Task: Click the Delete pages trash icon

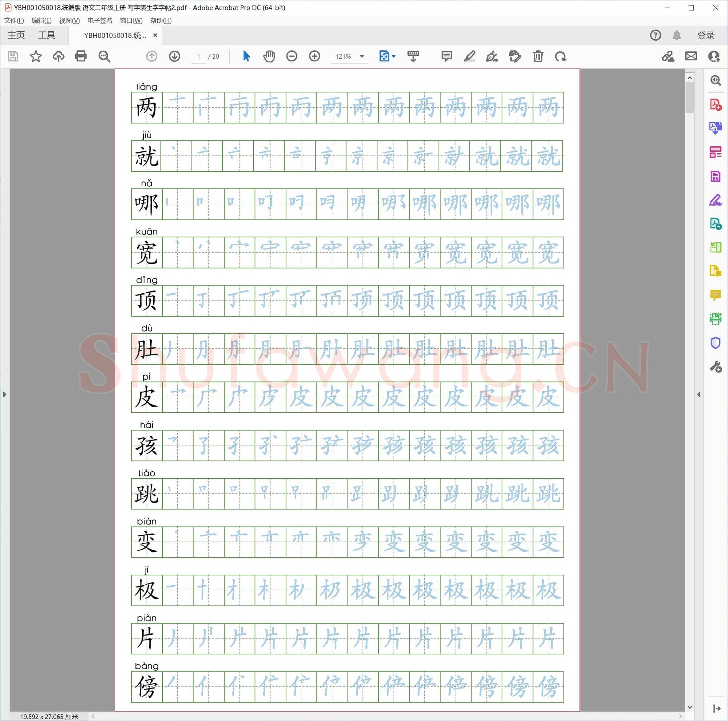Action: tap(538, 56)
